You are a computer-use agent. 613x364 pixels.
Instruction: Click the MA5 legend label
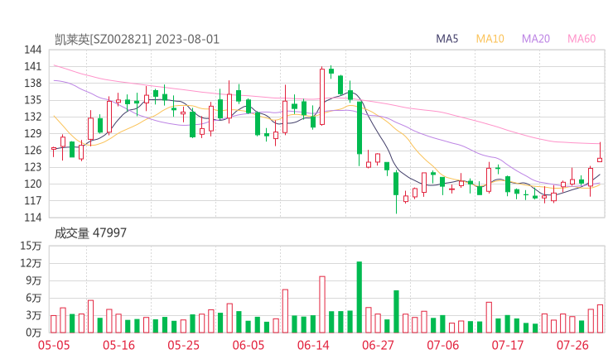coord(446,39)
